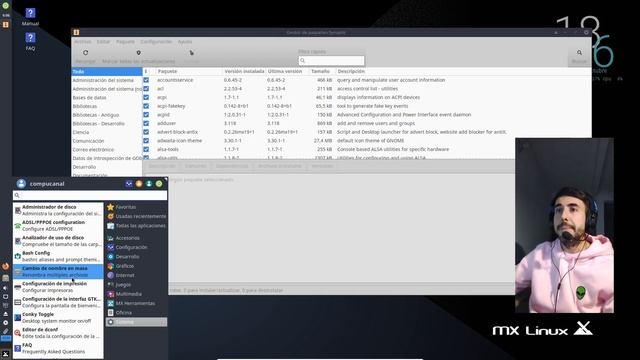Toggle the accountsservice package checkbox
640x360 pixels.
pyautogui.click(x=146, y=80)
